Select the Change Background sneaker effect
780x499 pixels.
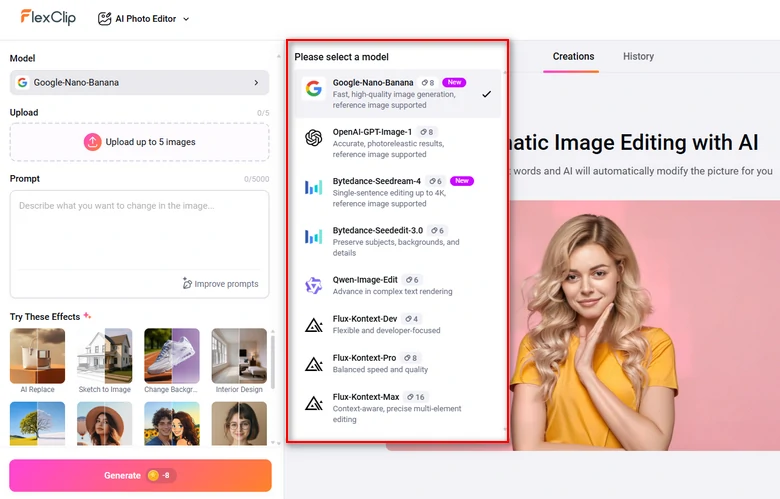[172, 356]
